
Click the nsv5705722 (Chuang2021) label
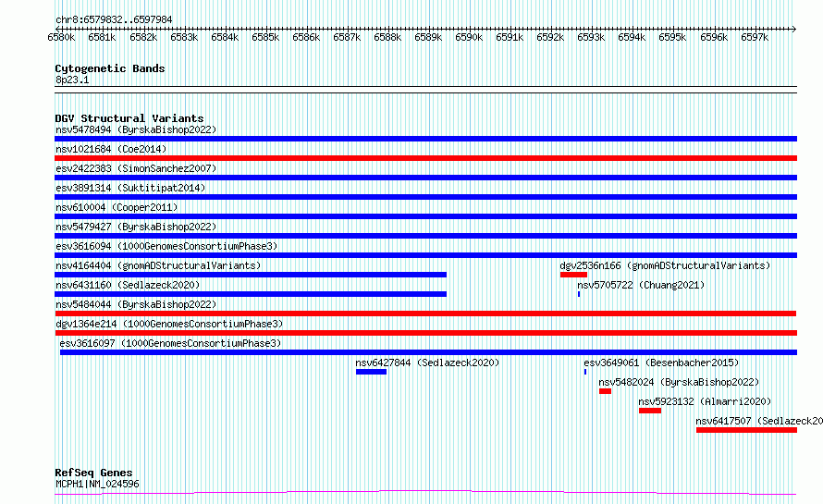point(641,285)
